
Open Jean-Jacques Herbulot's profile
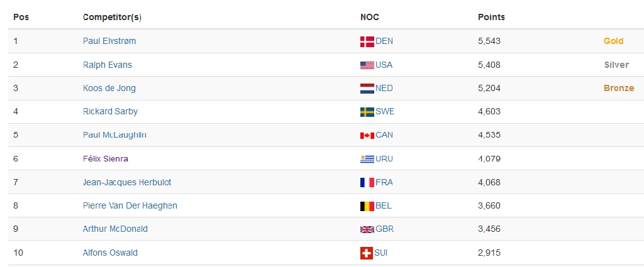coord(127,182)
